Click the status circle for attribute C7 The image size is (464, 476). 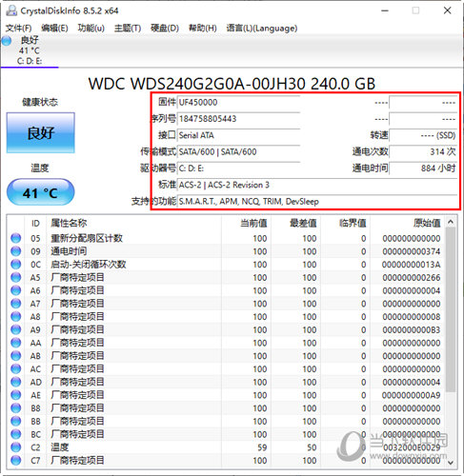[x=16, y=461]
